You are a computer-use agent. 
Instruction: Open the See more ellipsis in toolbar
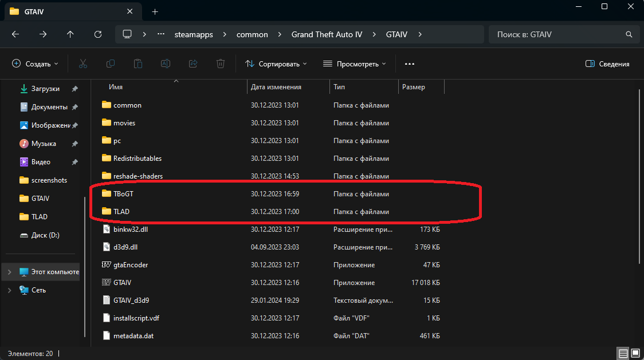[x=410, y=64]
